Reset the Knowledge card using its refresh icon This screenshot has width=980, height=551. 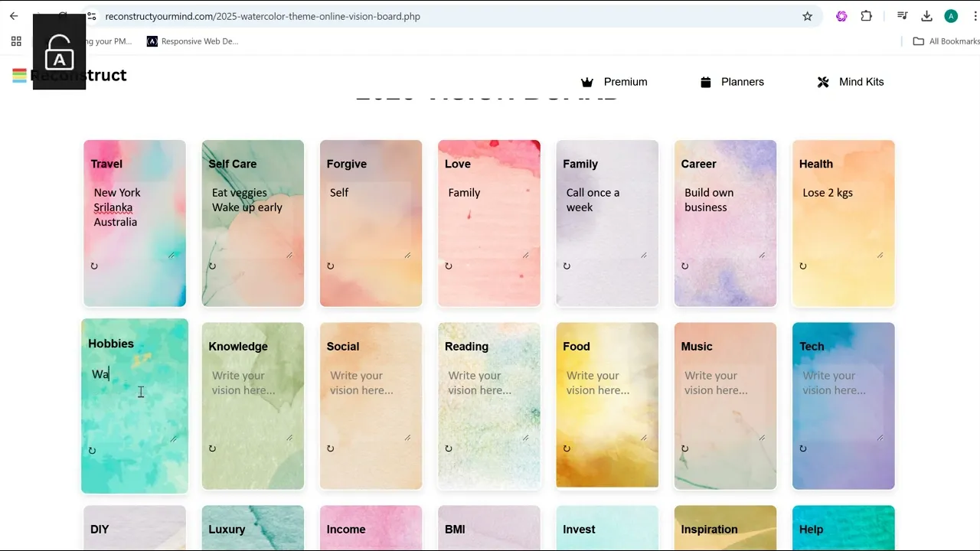(x=212, y=448)
